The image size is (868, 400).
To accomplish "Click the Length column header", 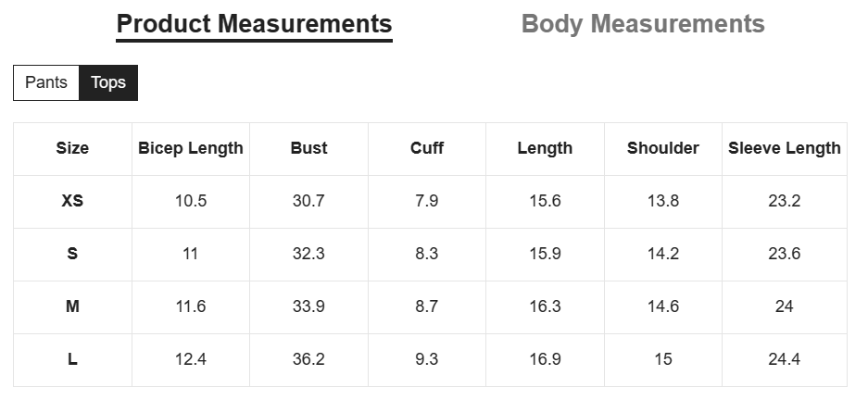I will [545, 148].
